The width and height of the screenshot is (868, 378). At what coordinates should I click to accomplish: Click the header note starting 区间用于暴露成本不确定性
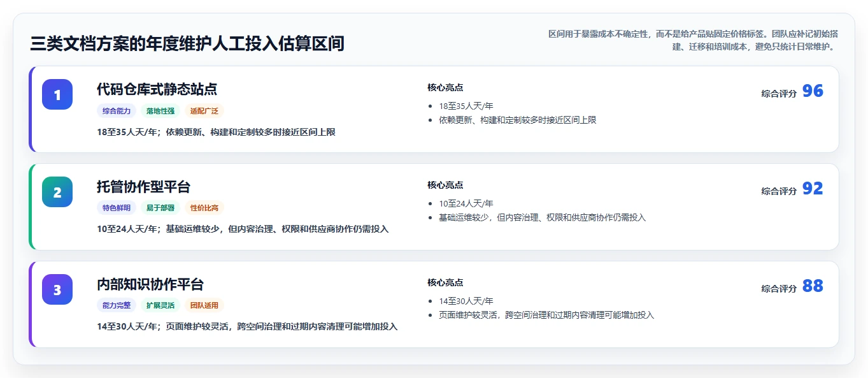pos(692,40)
